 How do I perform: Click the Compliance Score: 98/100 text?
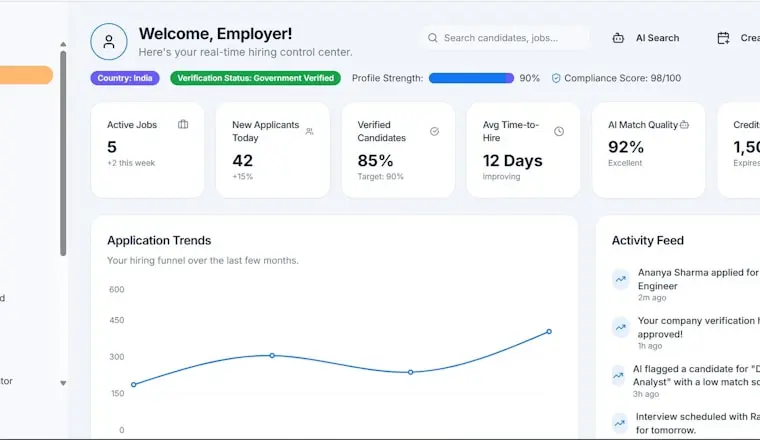[x=622, y=78]
